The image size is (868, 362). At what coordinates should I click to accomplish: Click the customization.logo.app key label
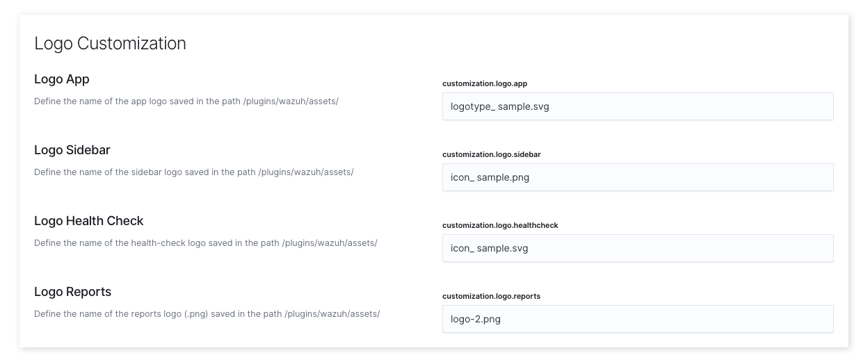tap(485, 84)
